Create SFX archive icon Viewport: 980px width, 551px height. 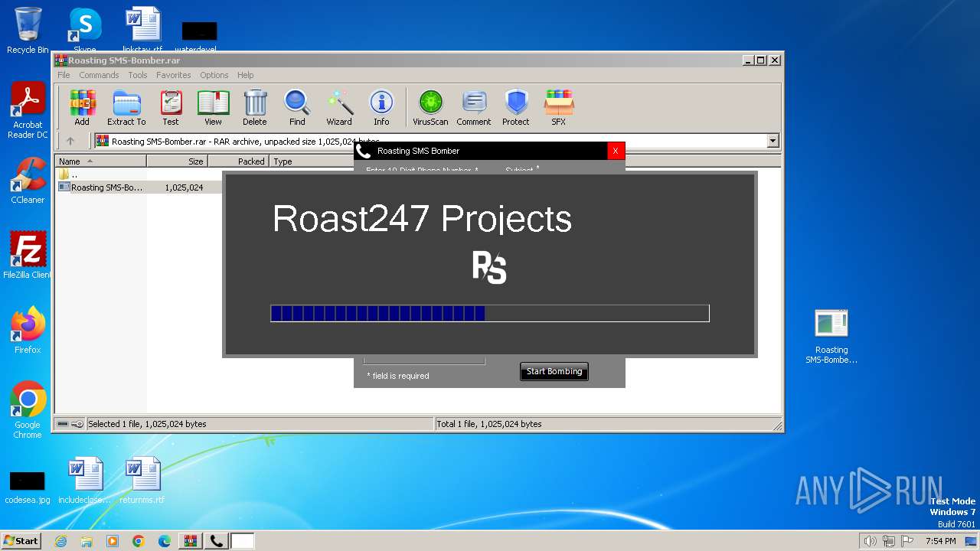pyautogui.click(x=559, y=107)
